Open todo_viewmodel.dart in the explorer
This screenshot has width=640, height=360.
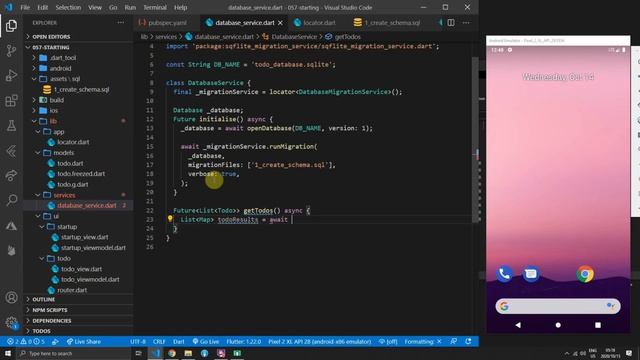click(90, 280)
